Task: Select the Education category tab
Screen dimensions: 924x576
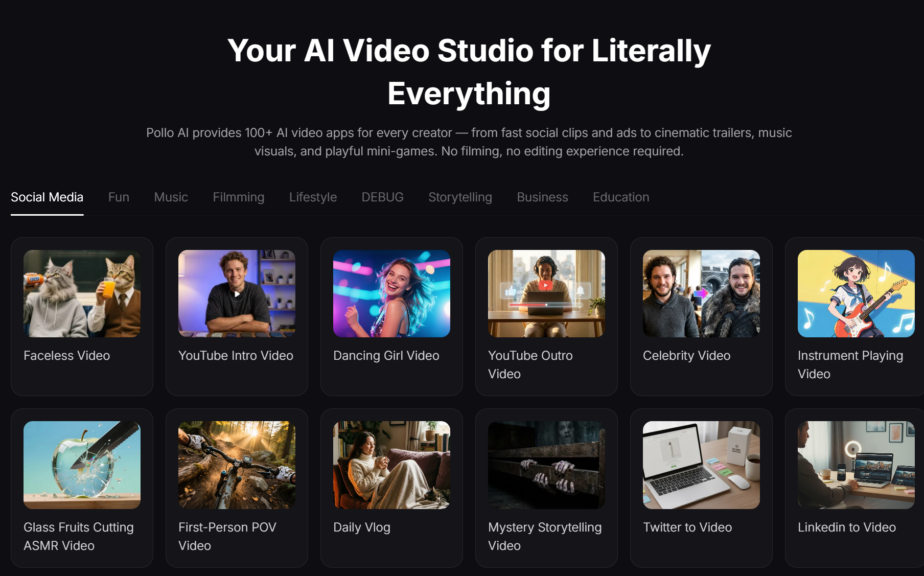Action: pyautogui.click(x=620, y=197)
